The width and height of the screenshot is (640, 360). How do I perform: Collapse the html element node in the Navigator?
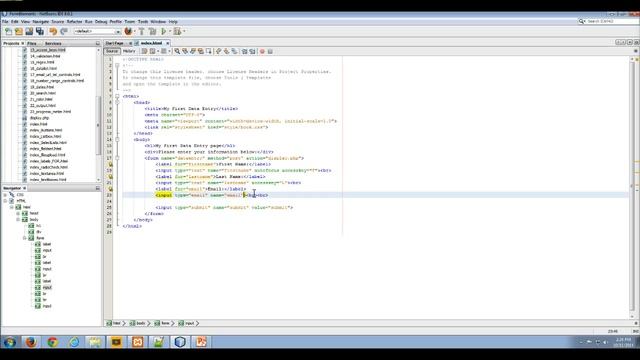coord(11,207)
